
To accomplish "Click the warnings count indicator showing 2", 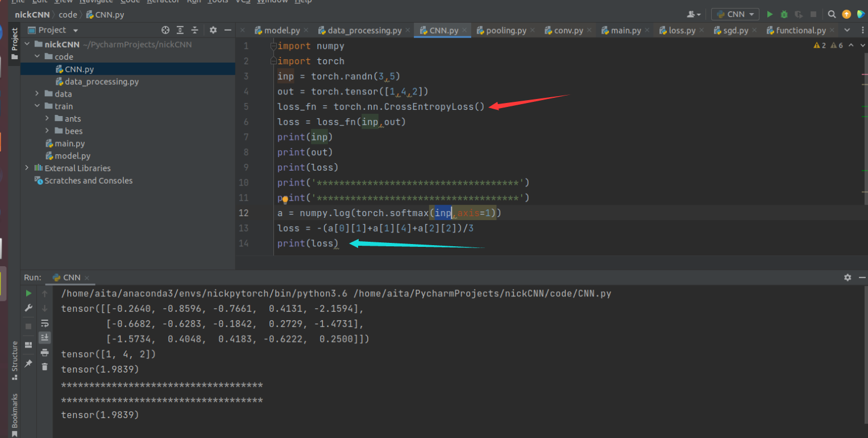I will coord(820,45).
